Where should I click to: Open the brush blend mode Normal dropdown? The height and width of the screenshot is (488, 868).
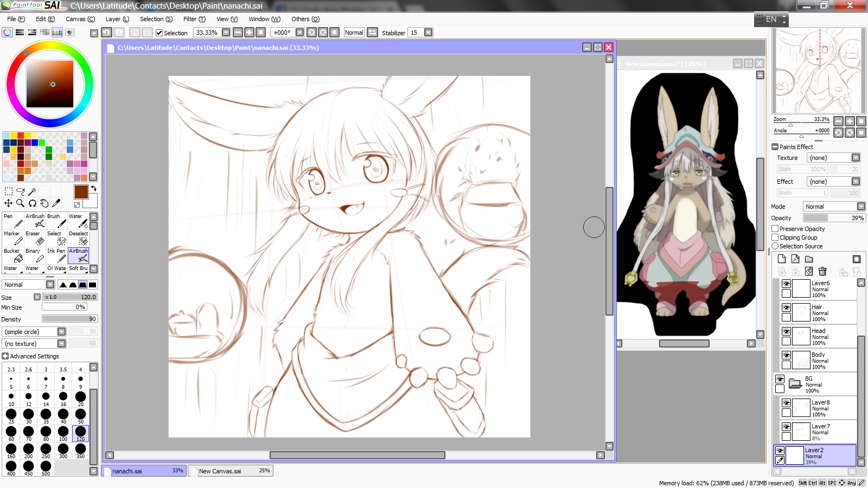click(x=50, y=285)
